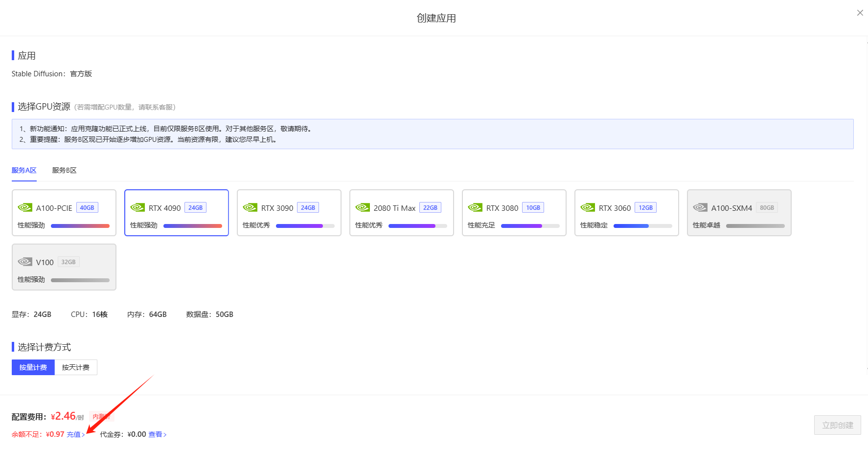Click the A100-PCIE performance bar
Viewport: 868px width, 449px height.
tap(80, 226)
